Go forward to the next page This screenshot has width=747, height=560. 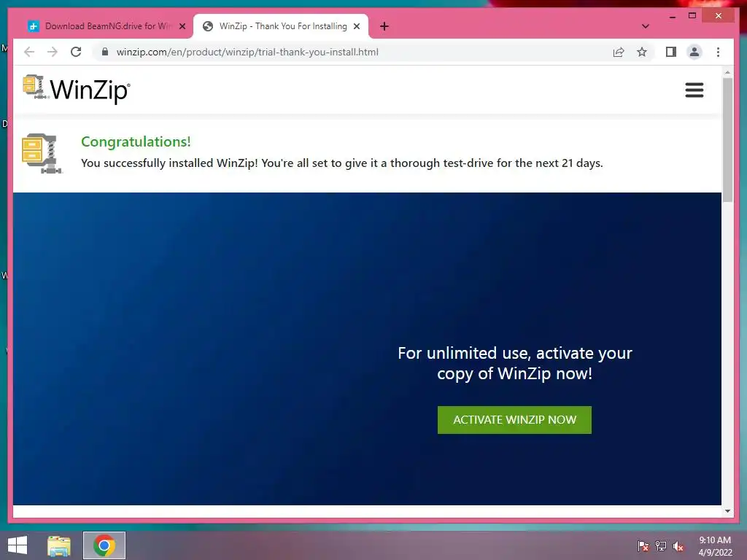coord(53,52)
